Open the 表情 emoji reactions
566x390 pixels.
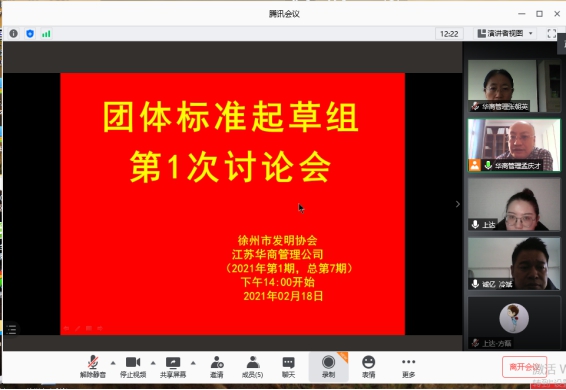[369, 367]
